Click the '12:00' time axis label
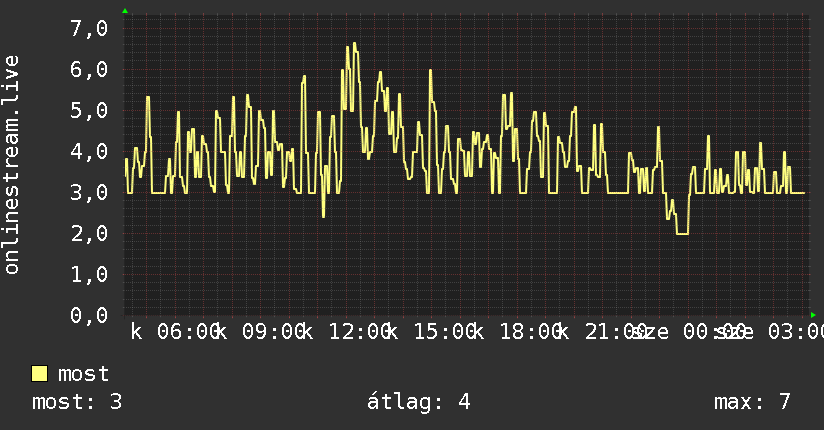Screen dimensions: 824x430 [359, 332]
